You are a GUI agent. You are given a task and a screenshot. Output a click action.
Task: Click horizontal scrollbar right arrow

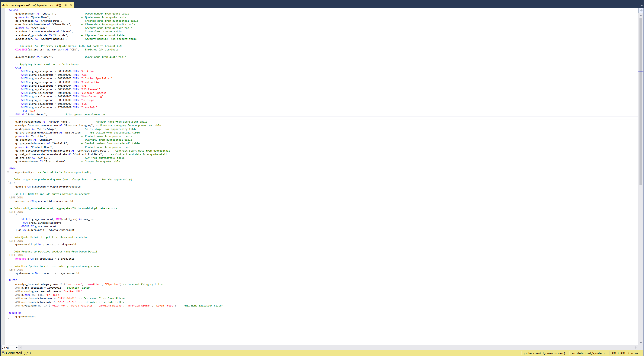pos(636,348)
